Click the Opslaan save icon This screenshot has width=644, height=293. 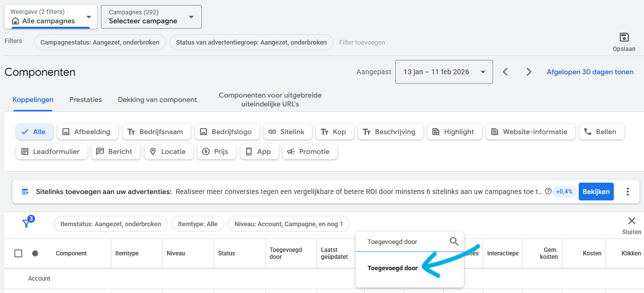click(x=624, y=38)
